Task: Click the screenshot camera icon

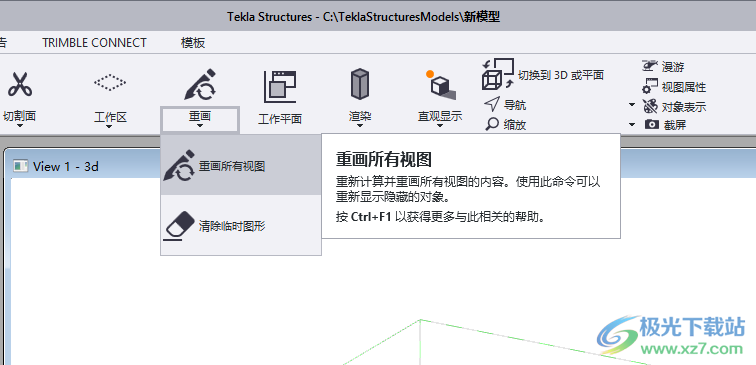Action: point(651,124)
